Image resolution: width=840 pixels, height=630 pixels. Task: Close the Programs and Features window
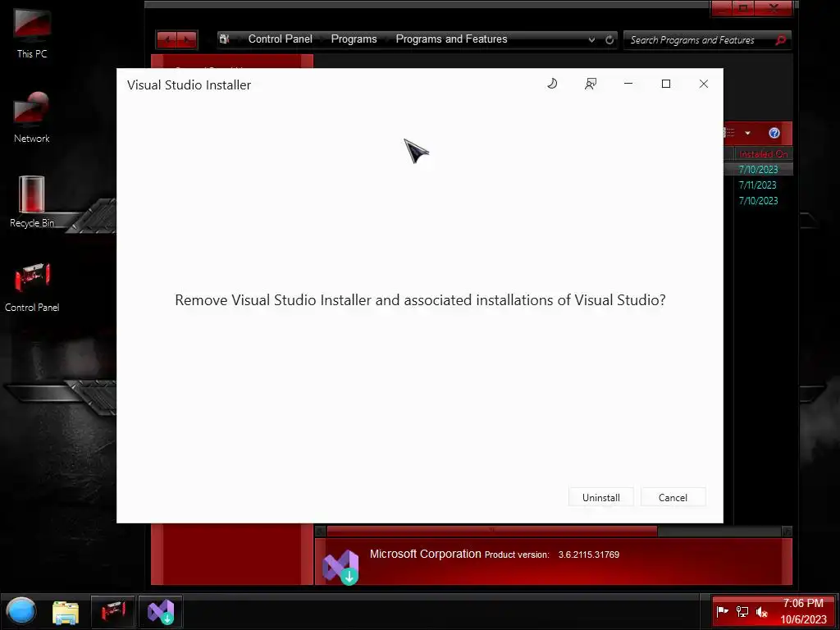[774, 7]
